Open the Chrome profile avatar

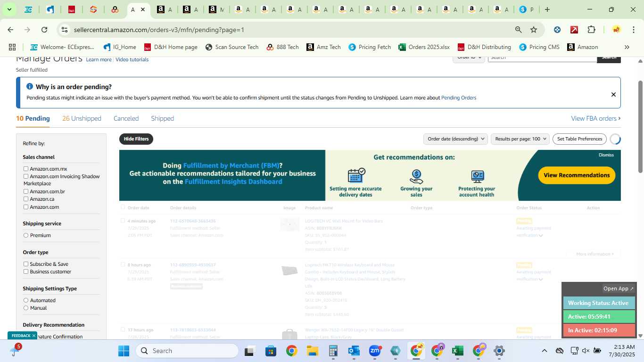(616, 30)
